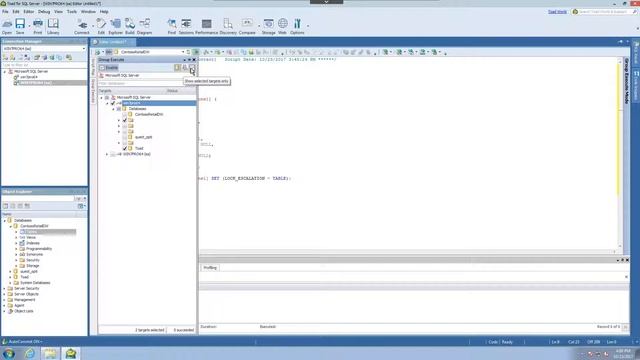
Task: Open File Explorer from taskbar
Action: 50,353
